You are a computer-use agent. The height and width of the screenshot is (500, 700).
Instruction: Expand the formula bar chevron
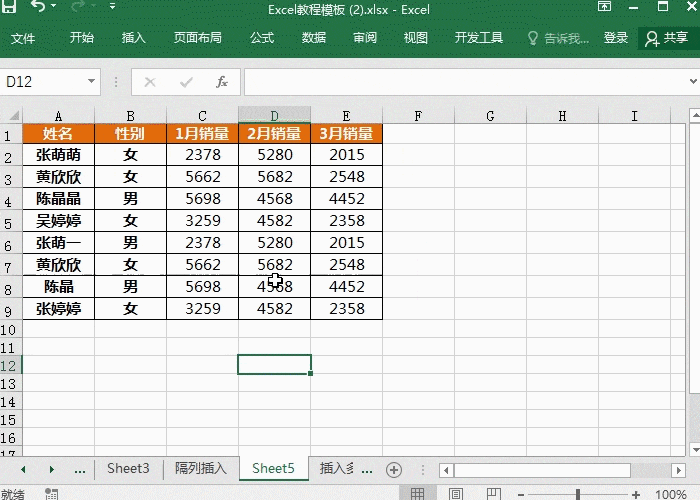(x=693, y=81)
